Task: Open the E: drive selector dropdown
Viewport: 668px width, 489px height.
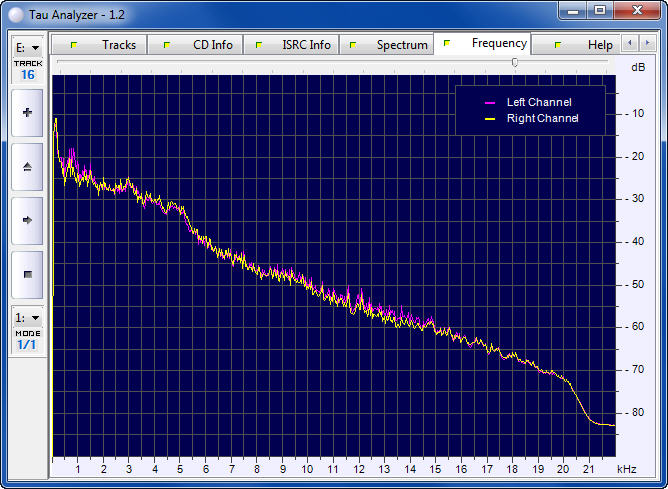Action: [x=27, y=47]
